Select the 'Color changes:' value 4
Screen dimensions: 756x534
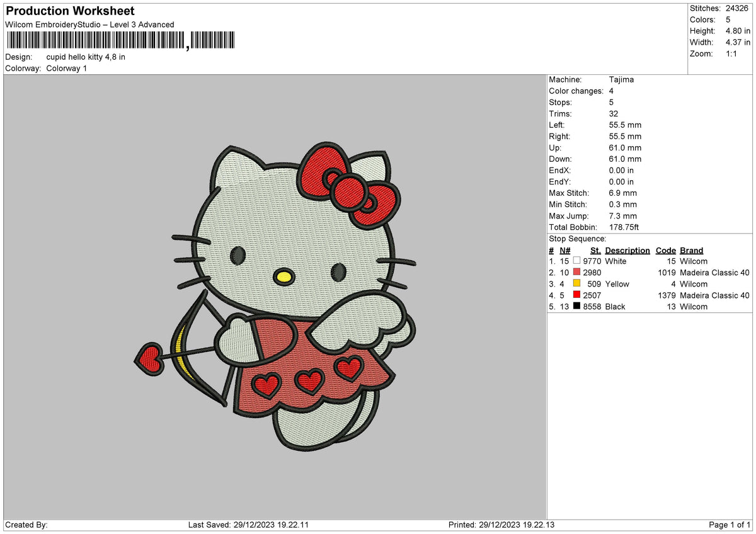coord(612,91)
